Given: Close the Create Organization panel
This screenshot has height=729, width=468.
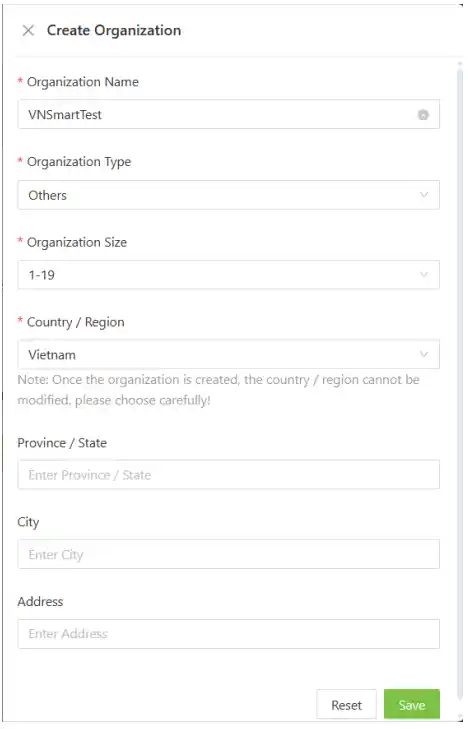Looking at the screenshot, I should tap(28, 31).
